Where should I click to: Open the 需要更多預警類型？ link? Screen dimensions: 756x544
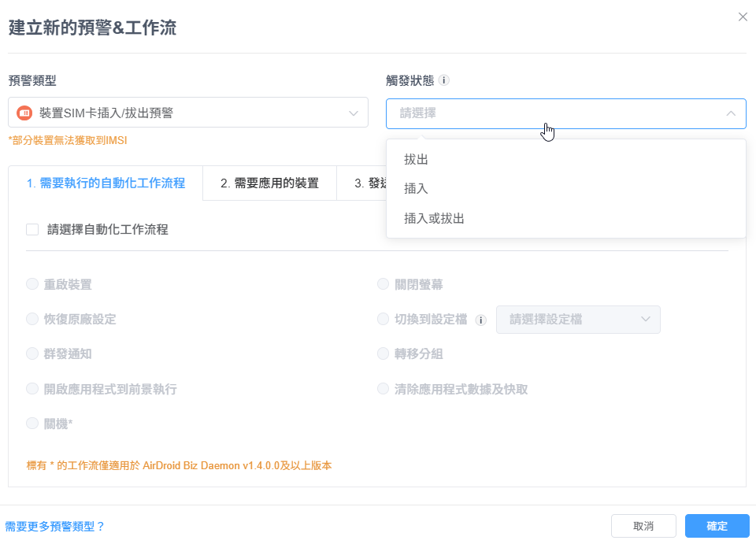[54, 526]
